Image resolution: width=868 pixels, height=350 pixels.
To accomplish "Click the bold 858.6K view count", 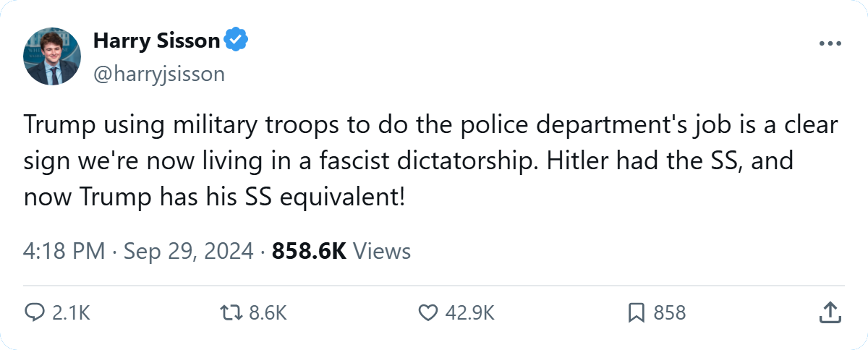I will (309, 252).
